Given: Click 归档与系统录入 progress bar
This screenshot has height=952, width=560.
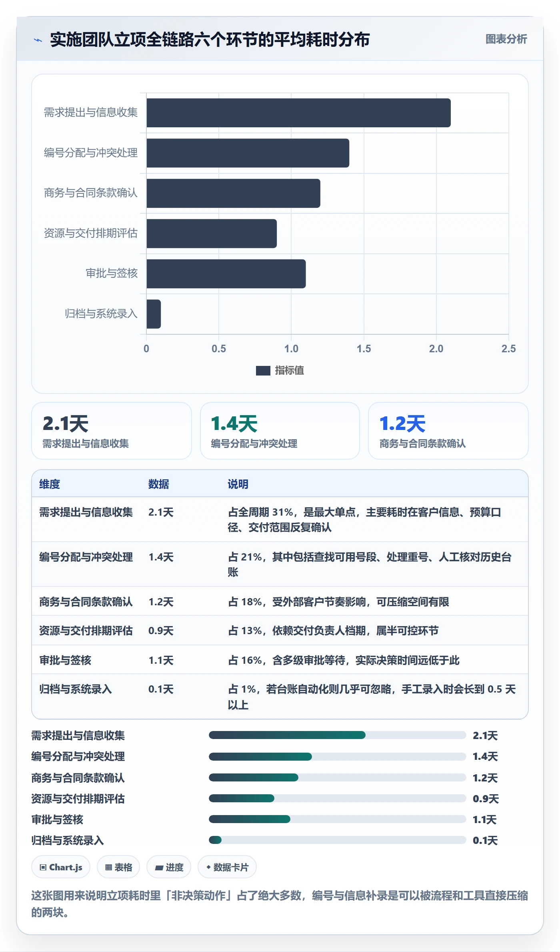Looking at the screenshot, I should [x=337, y=840].
